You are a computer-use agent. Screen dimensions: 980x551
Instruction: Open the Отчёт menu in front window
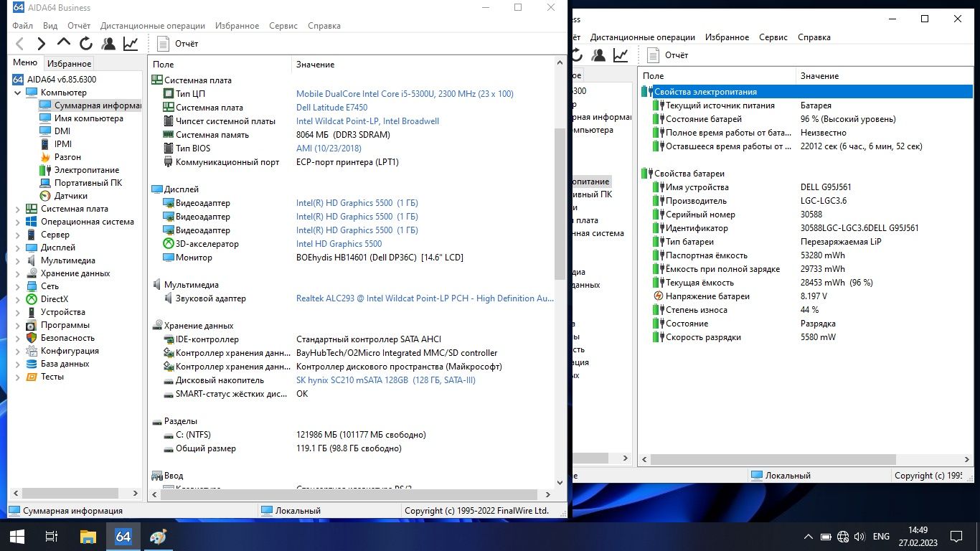point(79,25)
